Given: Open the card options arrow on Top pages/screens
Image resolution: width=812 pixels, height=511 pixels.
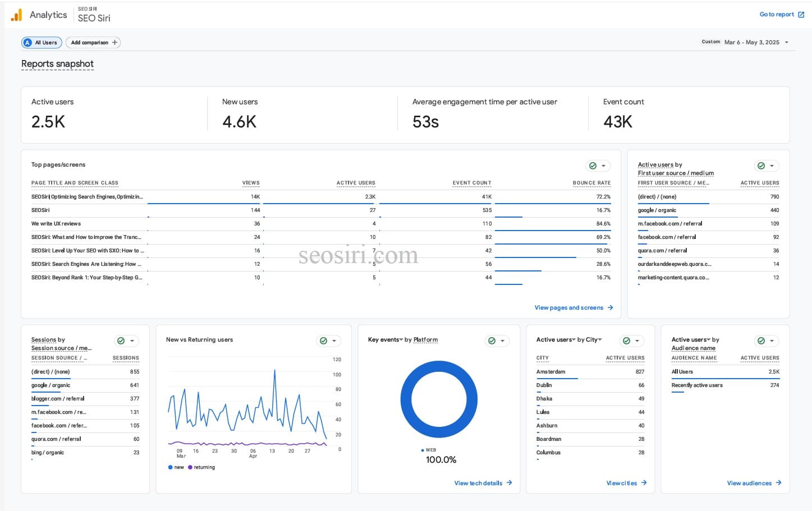Looking at the screenshot, I should tap(604, 165).
